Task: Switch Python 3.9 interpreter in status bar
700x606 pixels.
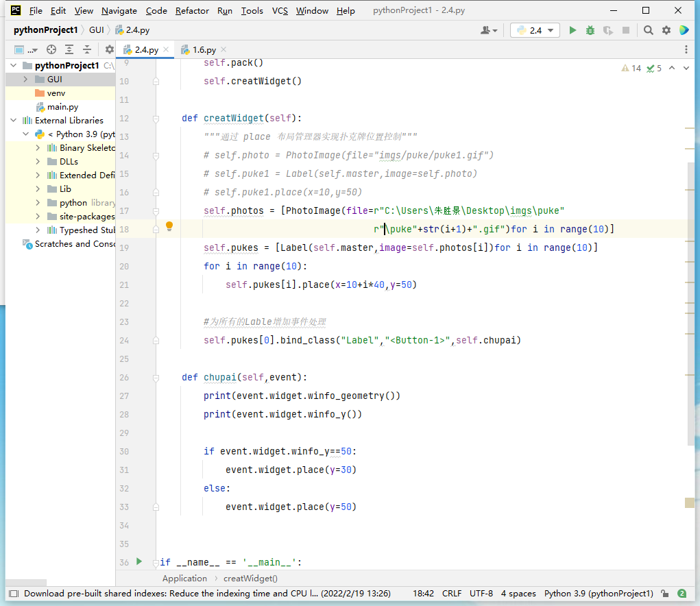Action: coord(599,594)
